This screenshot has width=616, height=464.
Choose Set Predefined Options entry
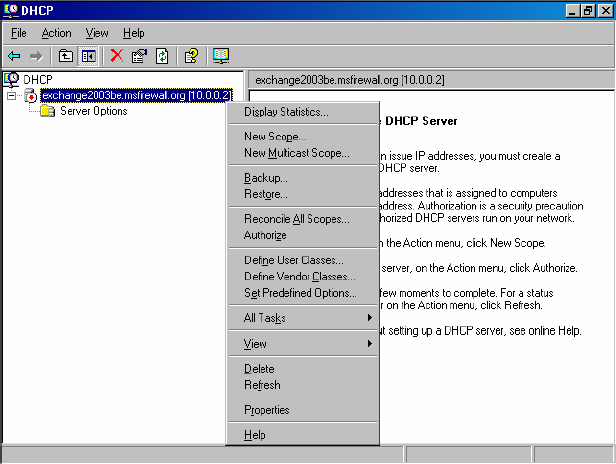click(303, 293)
